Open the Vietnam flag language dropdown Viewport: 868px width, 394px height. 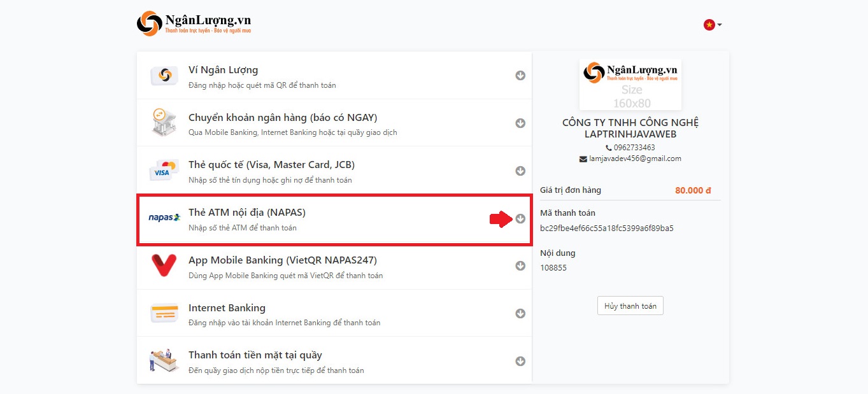click(712, 25)
